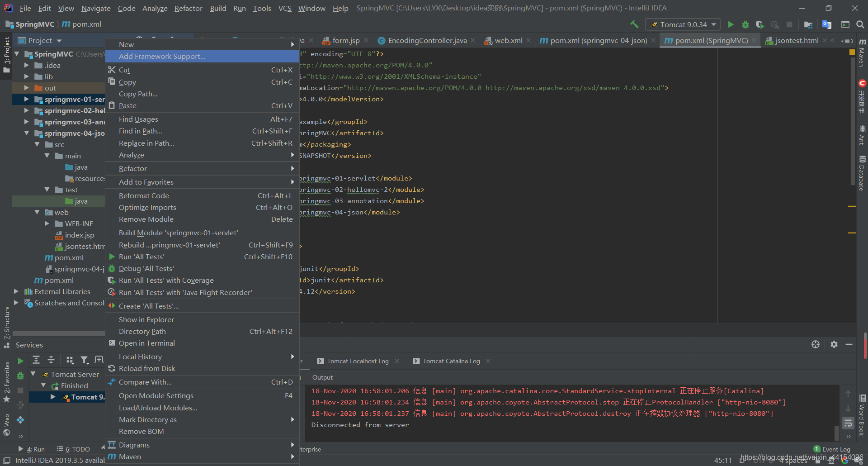868x466 pixels.
Task: Expand the out folder node
Action: pyautogui.click(x=27, y=88)
